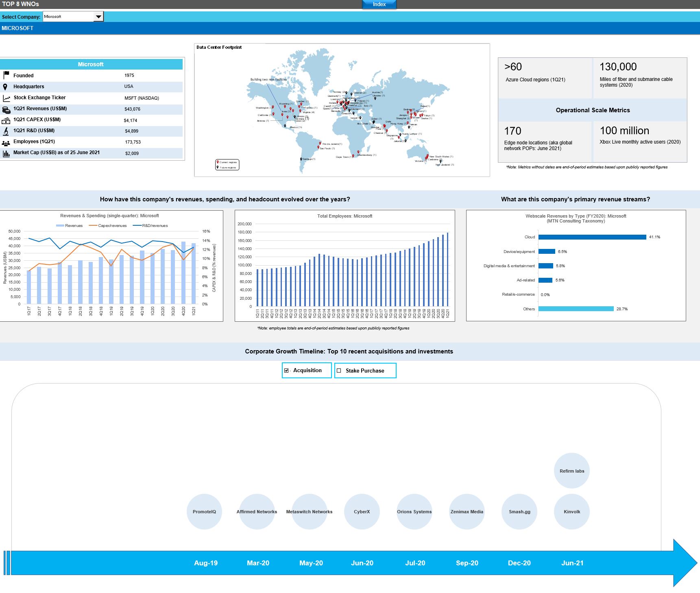
Task: Click the Revenues legend swatch
Action: (60, 226)
